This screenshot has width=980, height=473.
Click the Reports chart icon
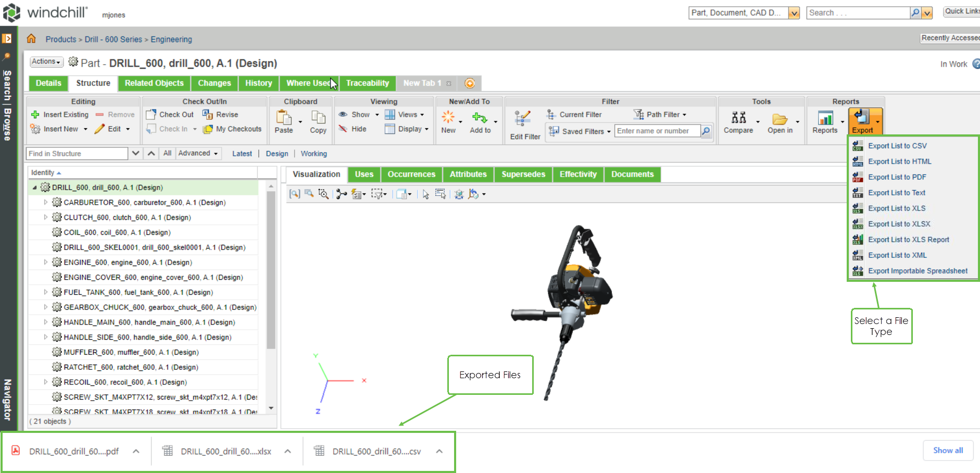click(825, 118)
